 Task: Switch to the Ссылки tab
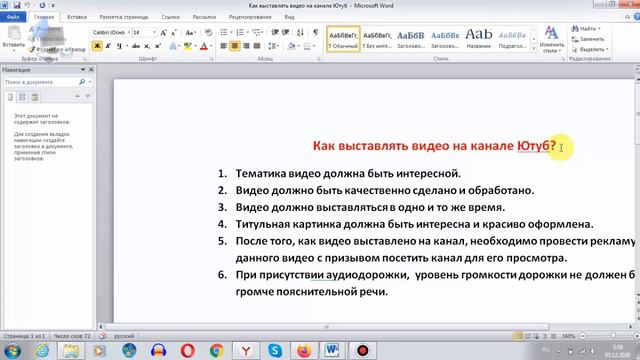(x=170, y=17)
